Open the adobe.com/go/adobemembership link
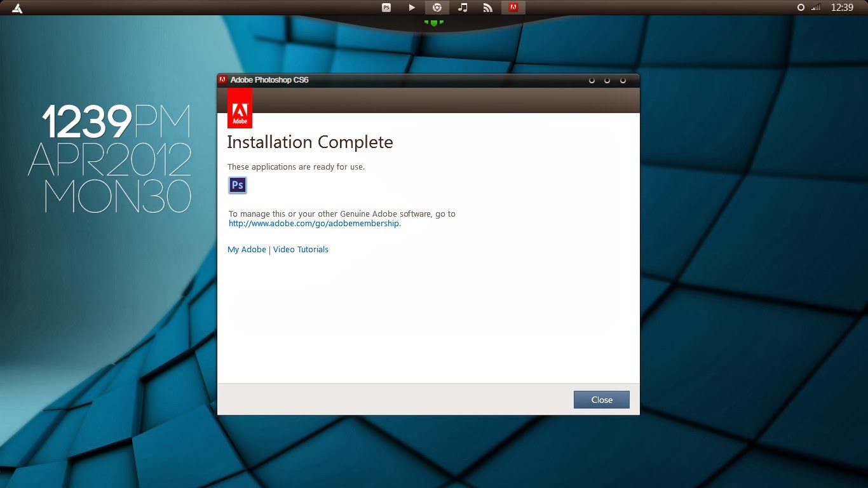Screen dimensions: 868x488 [314, 224]
